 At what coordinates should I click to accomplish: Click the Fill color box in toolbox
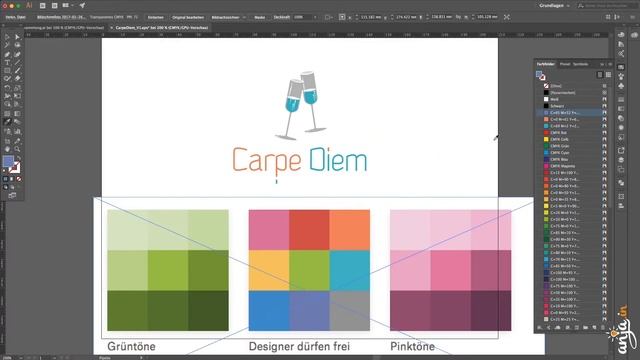click(8, 162)
